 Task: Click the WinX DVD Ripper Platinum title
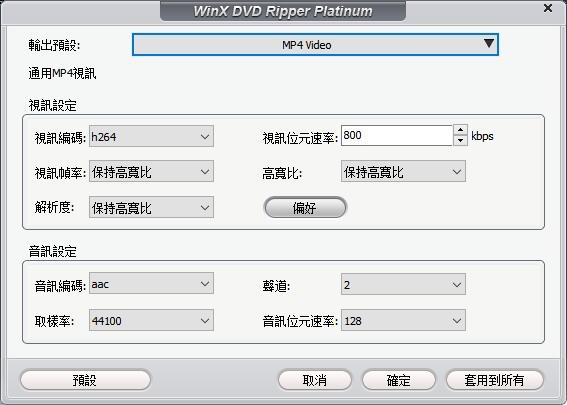point(283,11)
